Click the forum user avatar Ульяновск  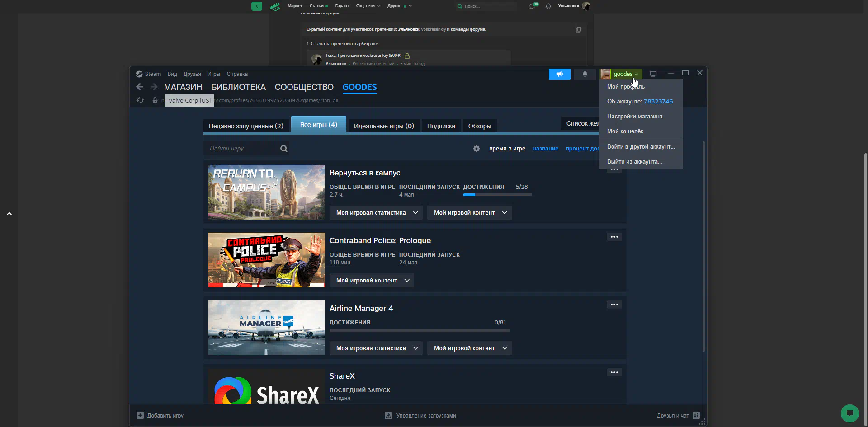[x=586, y=6]
